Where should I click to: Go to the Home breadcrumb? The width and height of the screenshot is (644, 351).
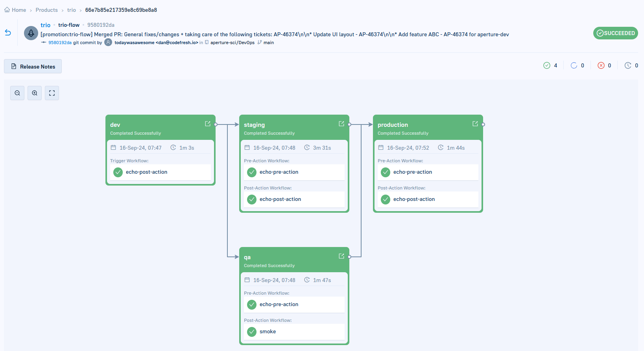coord(15,10)
